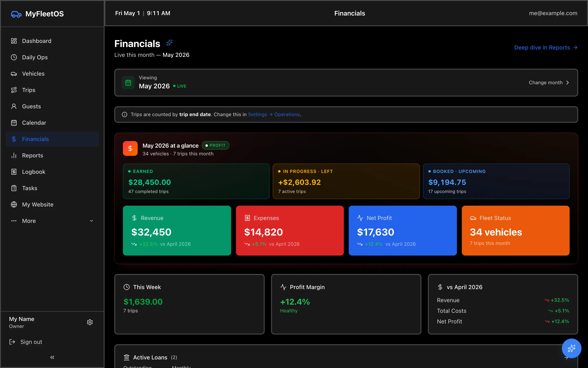
Task: Expand the More menu chevron
Action: point(92,221)
